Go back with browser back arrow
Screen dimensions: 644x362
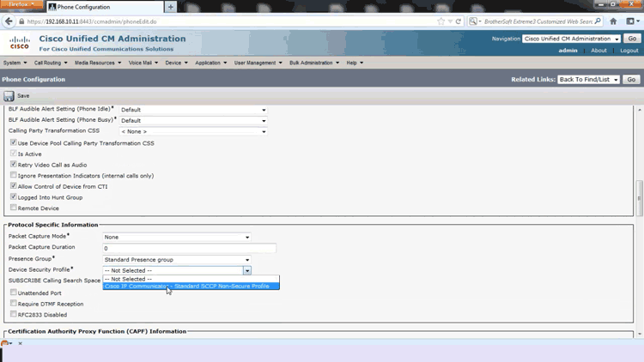pos(9,21)
